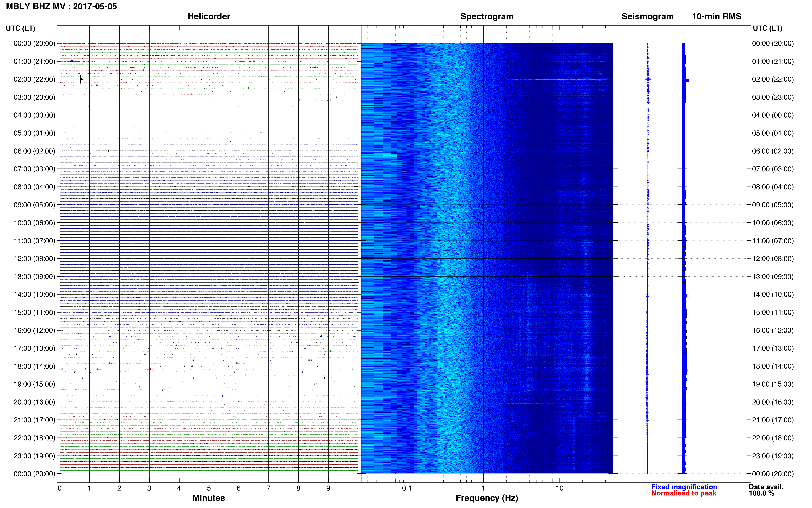812x508 pixels.
Task: Select right-axis time label '02:00 (22:00)'
Action: coord(773,79)
